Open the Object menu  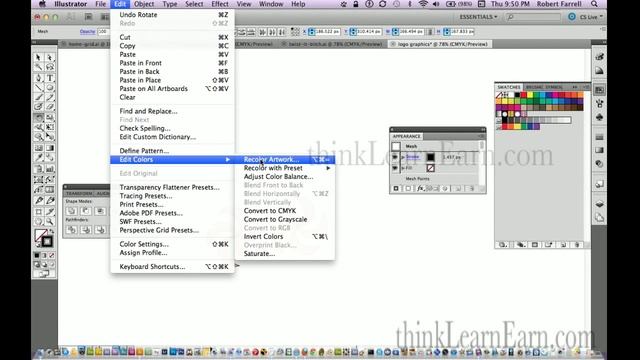coord(144,4)
